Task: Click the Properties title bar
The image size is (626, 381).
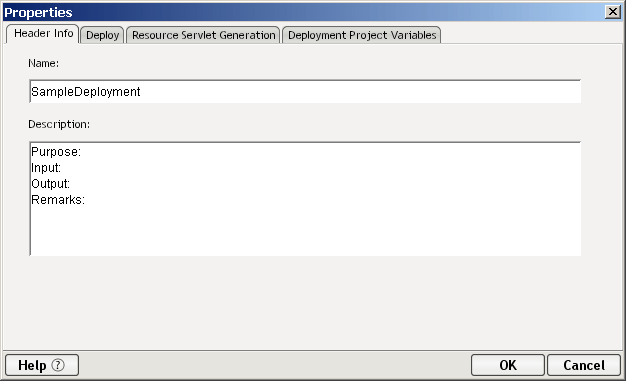Action: coord(303,12)
